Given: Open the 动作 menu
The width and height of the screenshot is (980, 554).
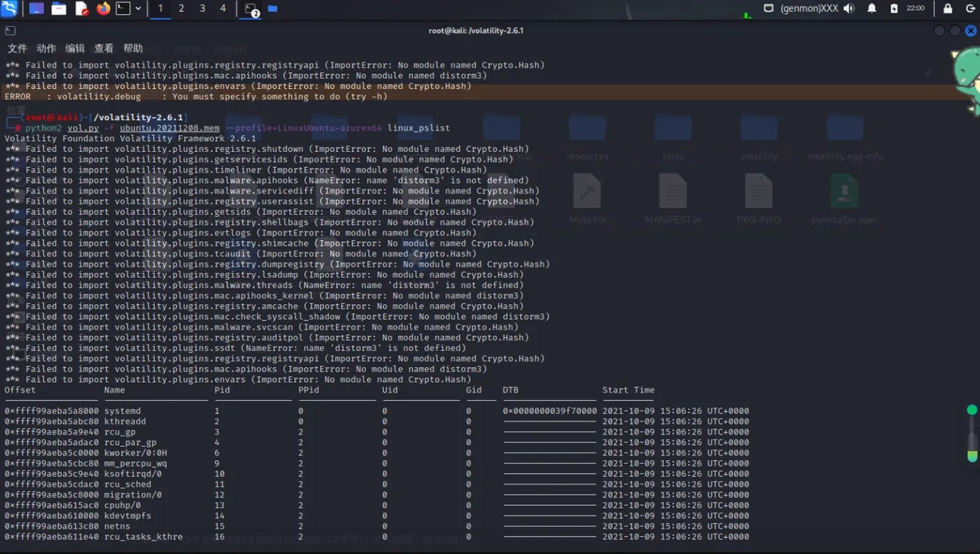Looking at the screenshot, I should pos(46,48).
